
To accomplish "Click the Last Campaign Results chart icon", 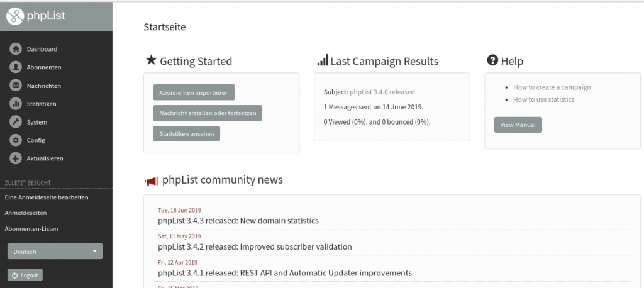I will pos(323,60).
